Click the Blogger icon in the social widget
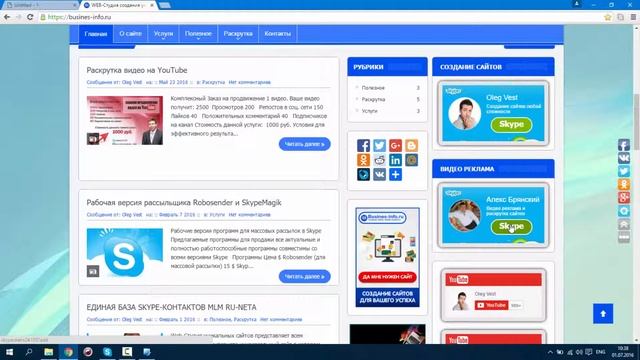This screenshot has width=640, height=360. 411,145
